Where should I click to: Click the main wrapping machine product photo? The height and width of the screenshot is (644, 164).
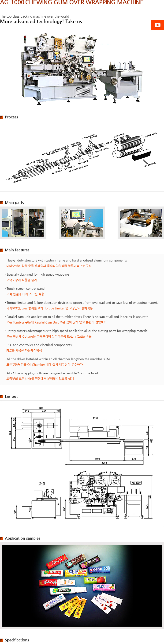pyautogui.click(x=82, y=69)
